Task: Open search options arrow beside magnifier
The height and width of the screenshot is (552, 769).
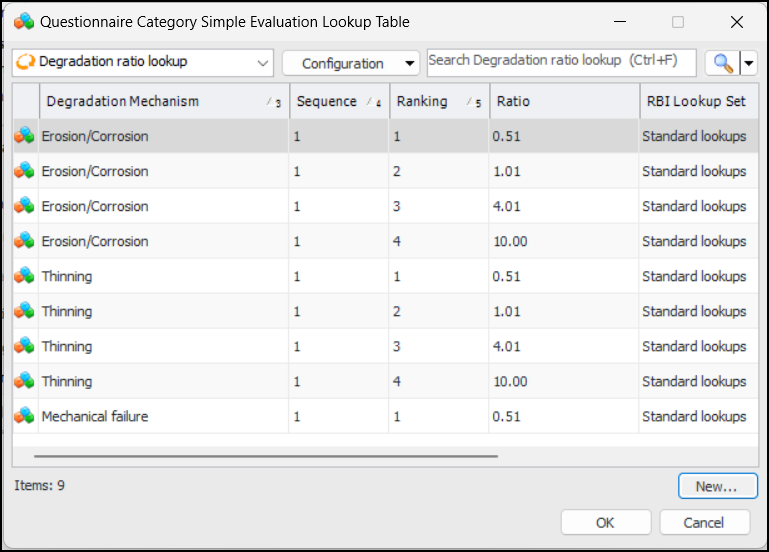Action: [748, 63]
